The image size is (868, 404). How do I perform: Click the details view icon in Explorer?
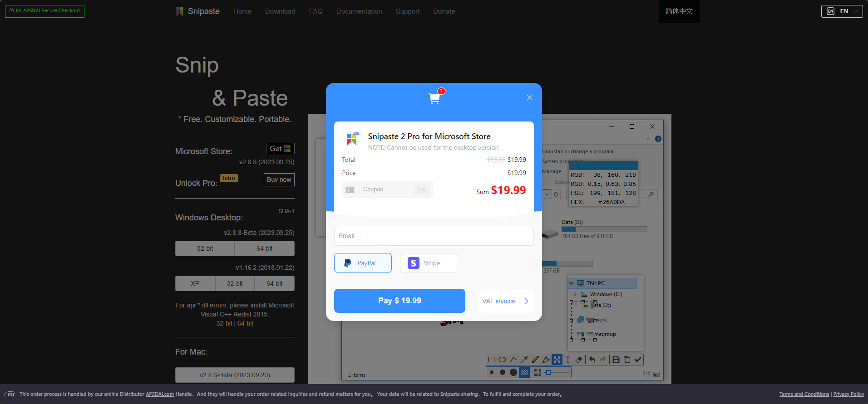click(646, 374)
